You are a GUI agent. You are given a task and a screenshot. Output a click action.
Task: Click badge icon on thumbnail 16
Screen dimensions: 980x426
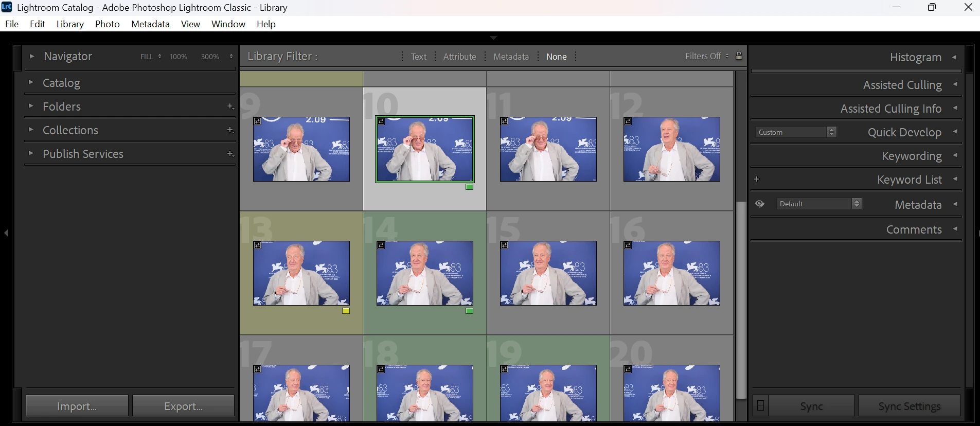pyautogui.click(x=628, y=245)
